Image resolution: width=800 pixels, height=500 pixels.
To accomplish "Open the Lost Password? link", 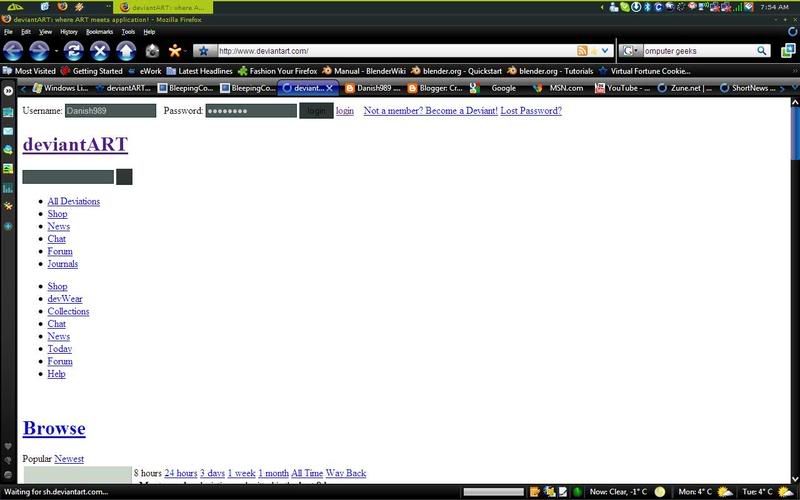I will click(531, 111).
